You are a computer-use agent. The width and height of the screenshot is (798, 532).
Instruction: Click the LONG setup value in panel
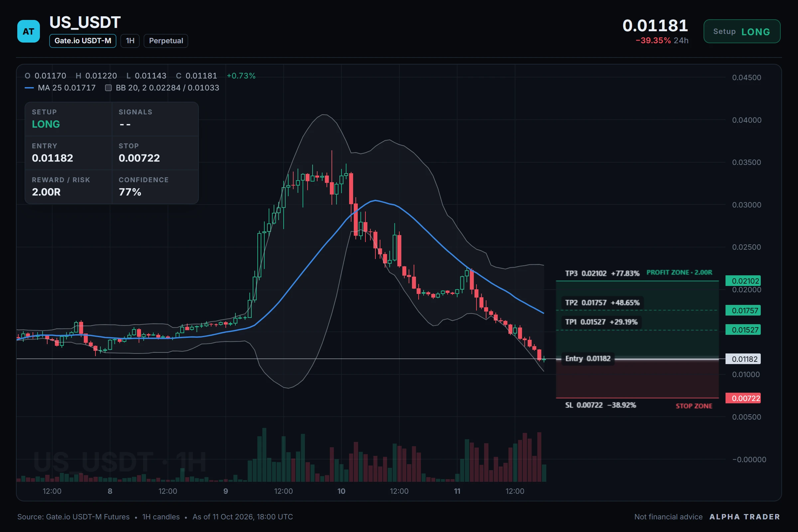click(x=46, y=124)
